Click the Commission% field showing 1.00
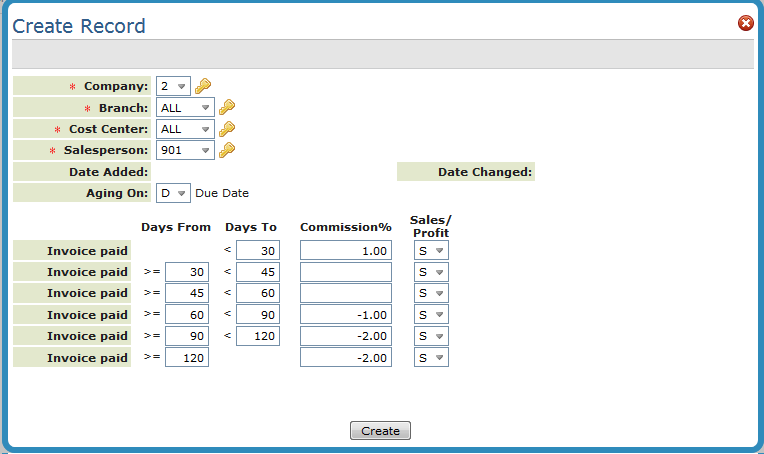 click(345, 250)
